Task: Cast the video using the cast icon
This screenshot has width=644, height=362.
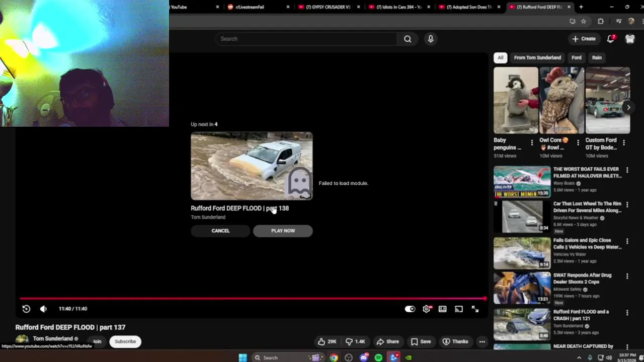Action: 459,309
